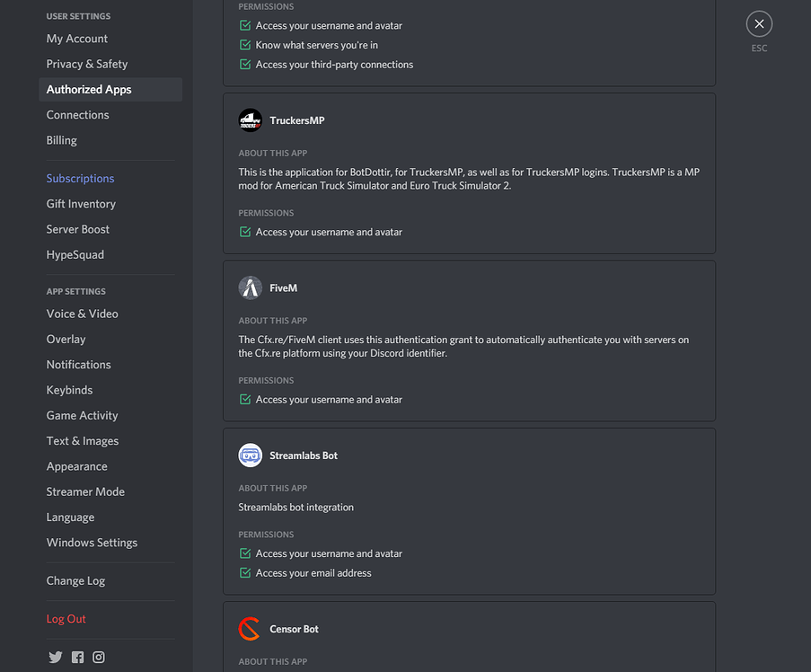The image size is (811, 672).
Task: Click the Streamlabs Bot avatar icon
Action: coord(250,455)
